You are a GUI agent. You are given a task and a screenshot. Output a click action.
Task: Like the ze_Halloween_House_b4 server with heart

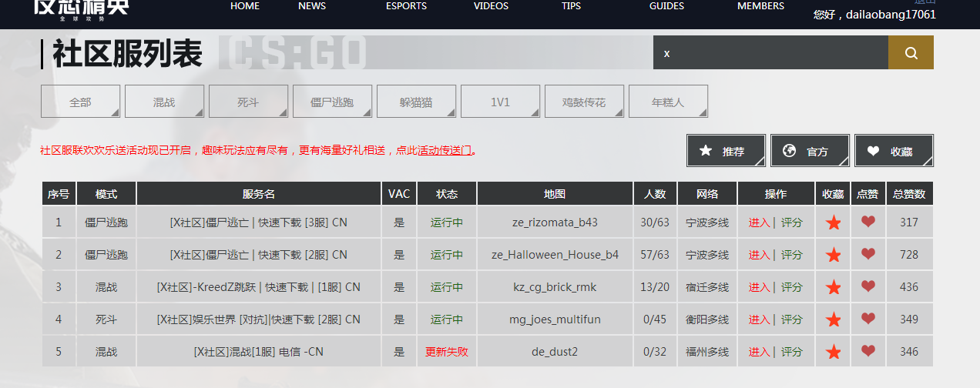coord(868,254)
